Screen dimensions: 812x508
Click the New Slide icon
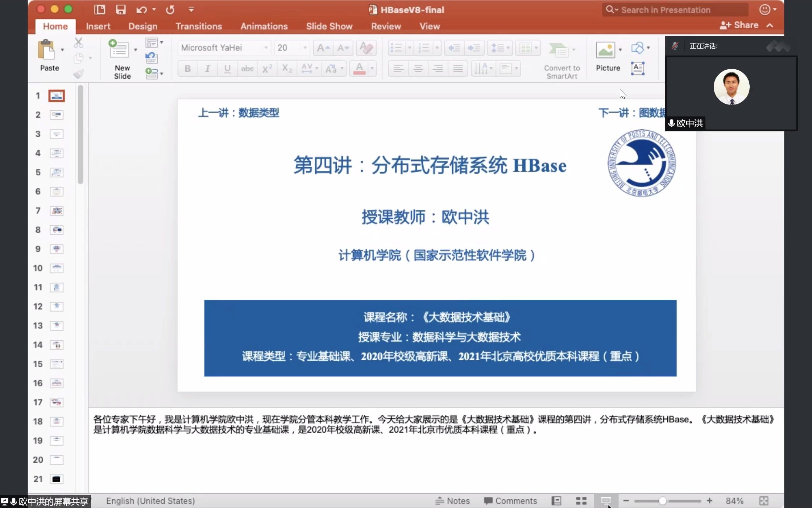[119, 49]
